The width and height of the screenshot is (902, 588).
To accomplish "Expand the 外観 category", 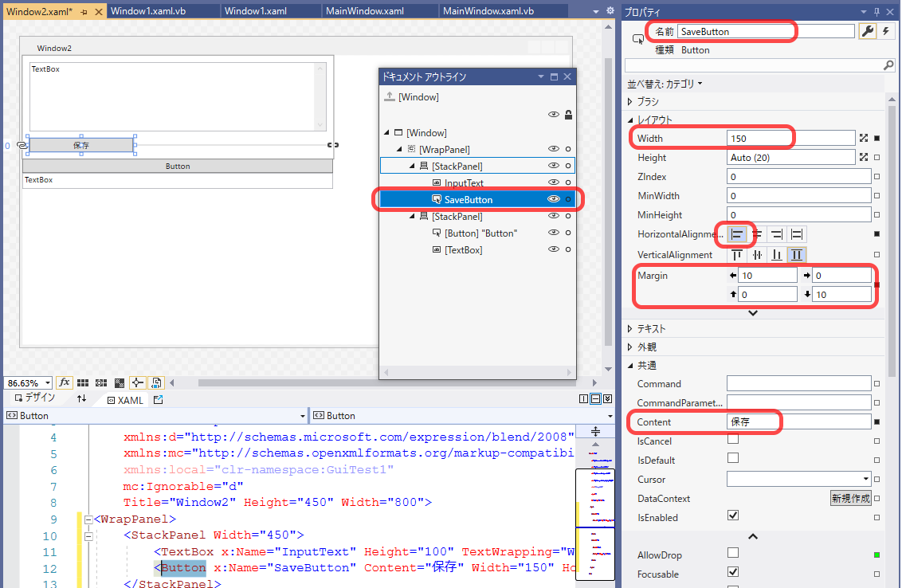I will 630,347.
